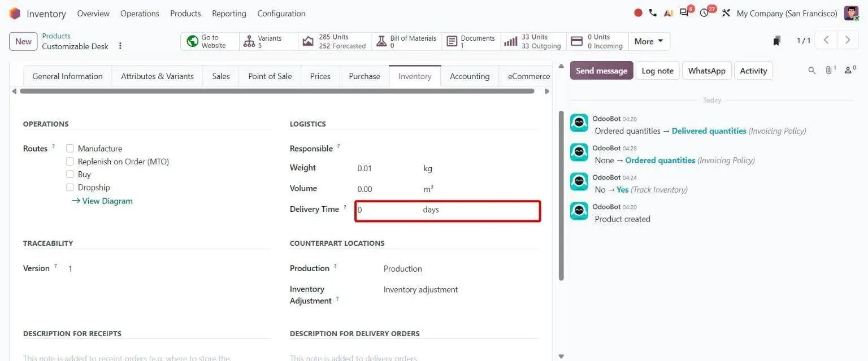
Task: Check the Buy route checkbox
Action: click(x=70, y=175)
